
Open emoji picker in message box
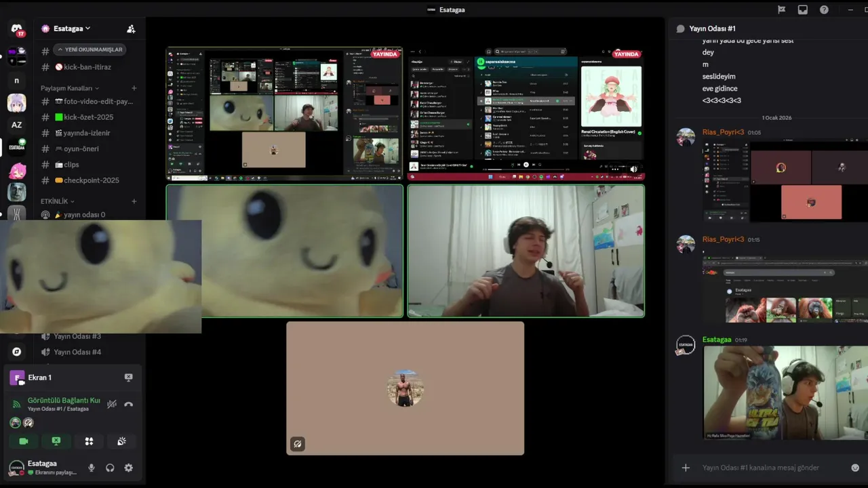pyautogui.click(x=855, y=468)
